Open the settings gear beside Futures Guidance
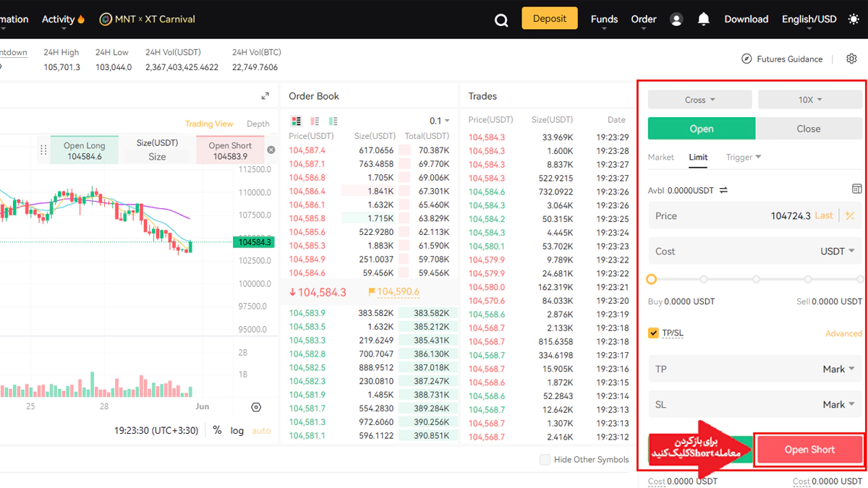The height and width of the screenshot is (488, 868). click(851, 59)
